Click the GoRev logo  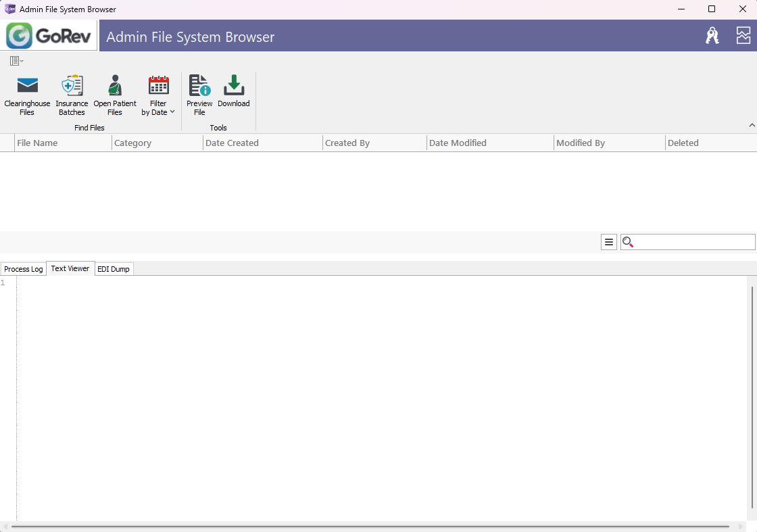(49, 36)
